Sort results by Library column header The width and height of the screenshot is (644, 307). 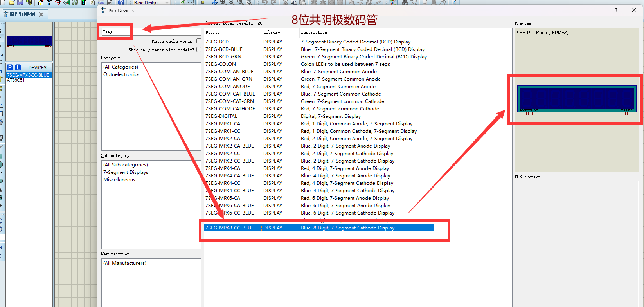(280, 33)
